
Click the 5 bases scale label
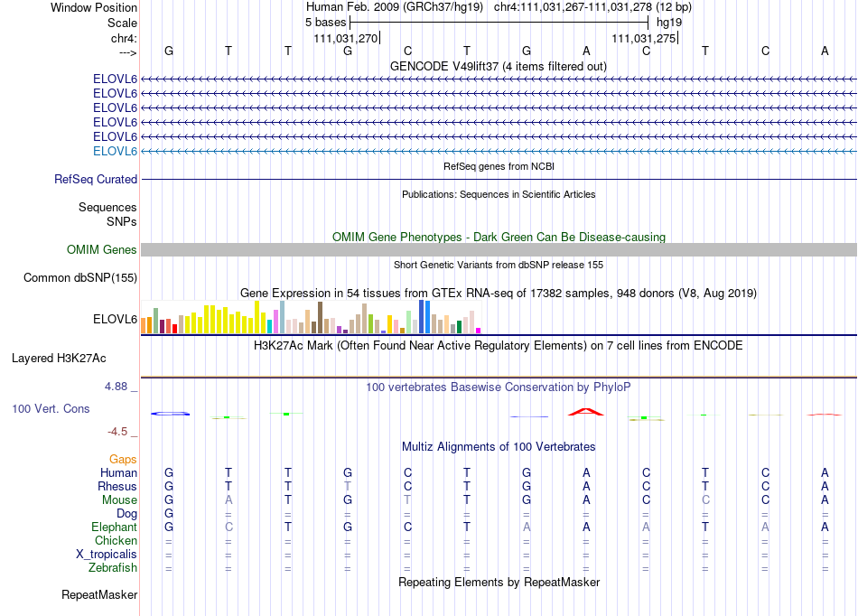(x=325, y=23)
